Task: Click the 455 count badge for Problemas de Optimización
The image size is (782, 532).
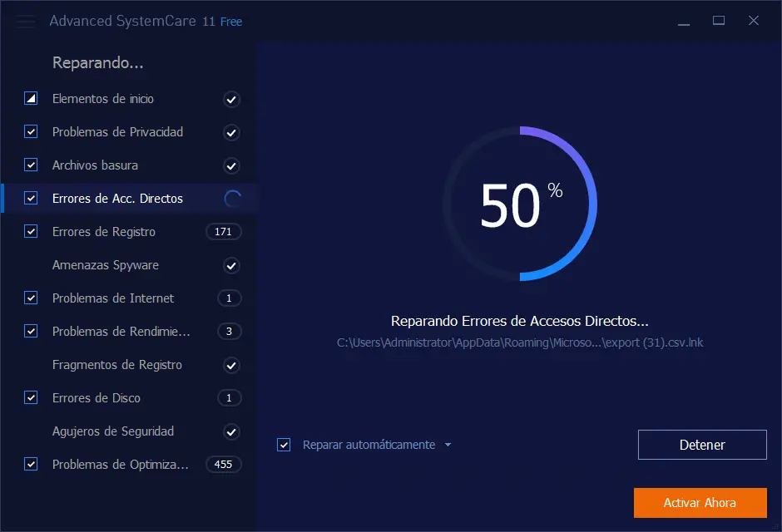Action: (224, 465)
